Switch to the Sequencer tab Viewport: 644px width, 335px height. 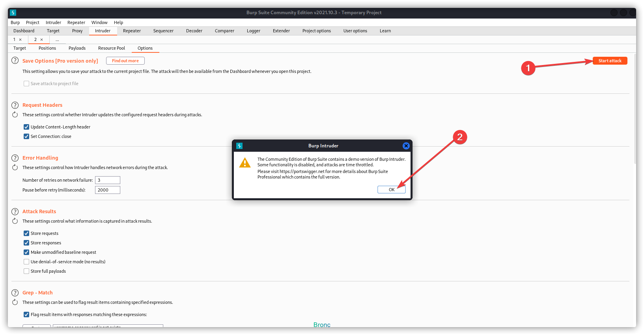click(163, 31)
